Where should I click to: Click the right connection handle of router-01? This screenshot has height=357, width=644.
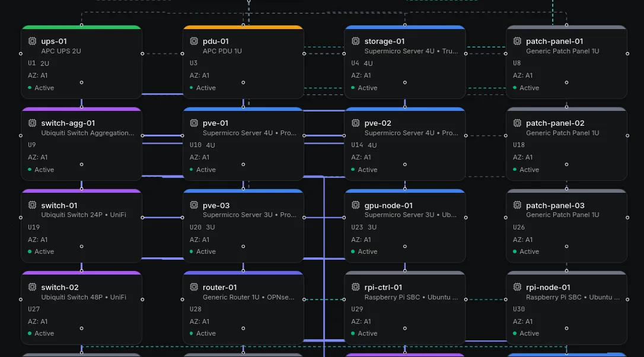304,299
